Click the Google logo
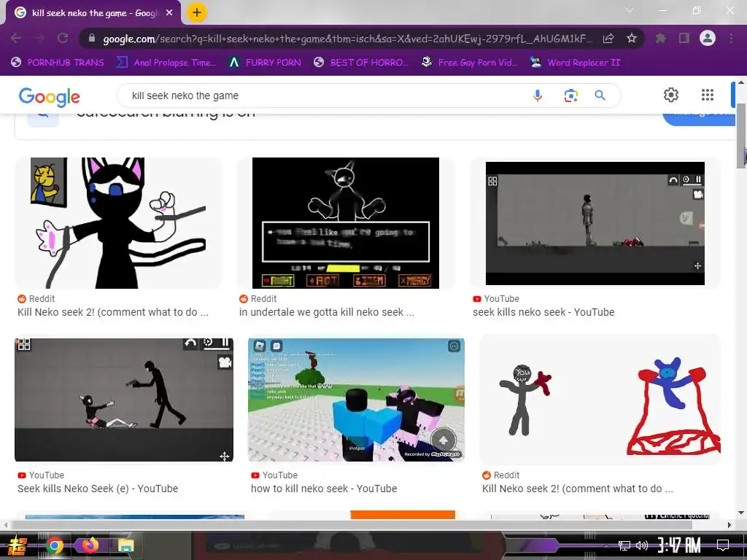747x560 pixels. pyautogui.click(x=50, y=97)
